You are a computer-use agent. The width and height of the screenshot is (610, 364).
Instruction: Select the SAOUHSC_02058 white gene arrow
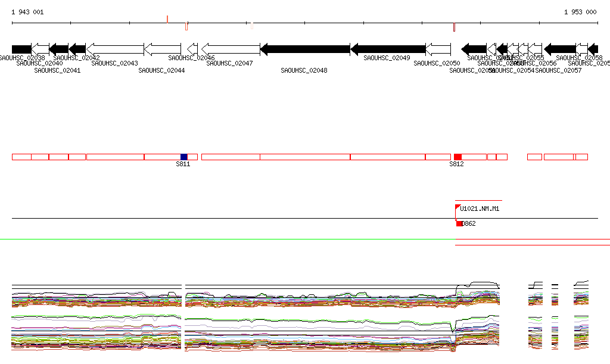click(x=581, y=49)
